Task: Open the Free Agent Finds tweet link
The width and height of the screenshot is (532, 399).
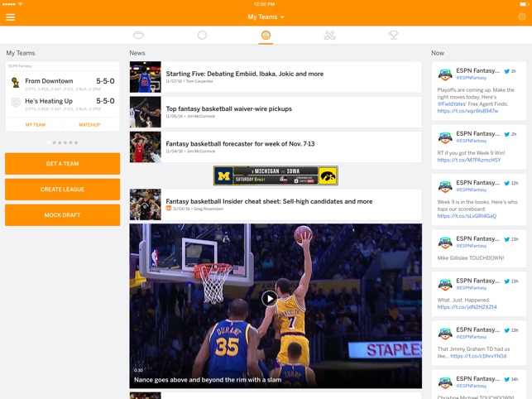Action: [467, 110]
